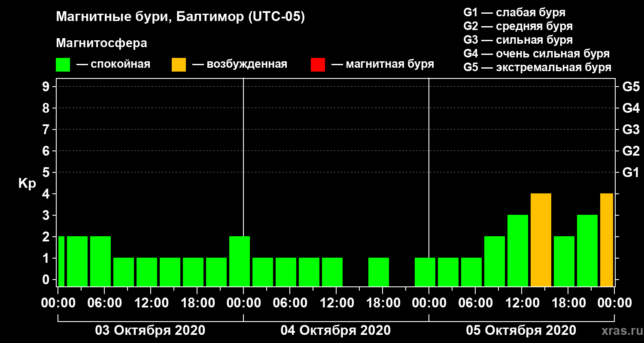Image resolution: width=644 pixels, height=343 pixels.
Task: Click the orange 'возбужденная' legend swatch
Action: 179,65
